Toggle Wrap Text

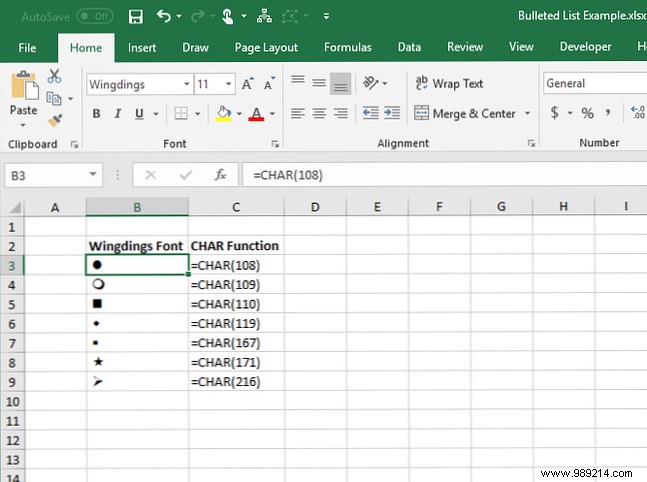[x=449, y=83]
